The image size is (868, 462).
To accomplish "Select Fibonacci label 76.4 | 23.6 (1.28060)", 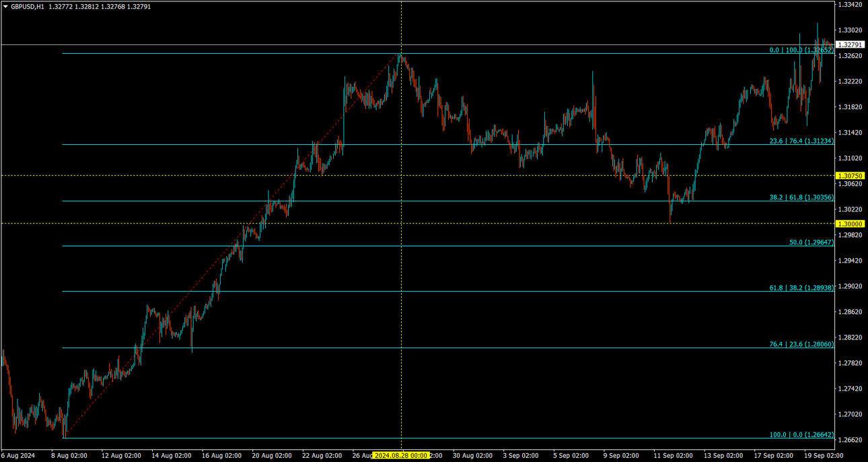I will 801,344.
